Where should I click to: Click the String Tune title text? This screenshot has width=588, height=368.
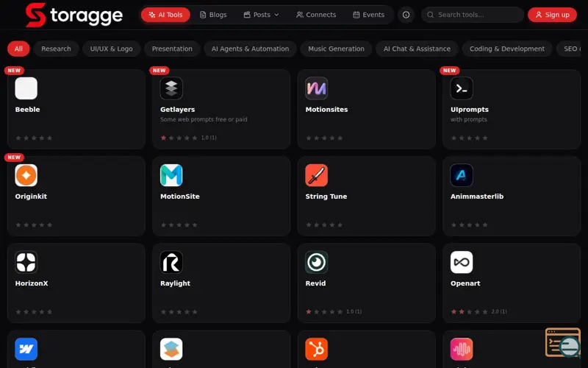[326, 197]
